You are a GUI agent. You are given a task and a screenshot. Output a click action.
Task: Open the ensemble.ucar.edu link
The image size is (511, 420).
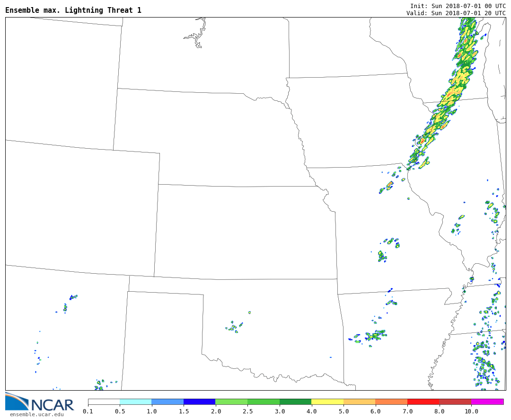36,415
